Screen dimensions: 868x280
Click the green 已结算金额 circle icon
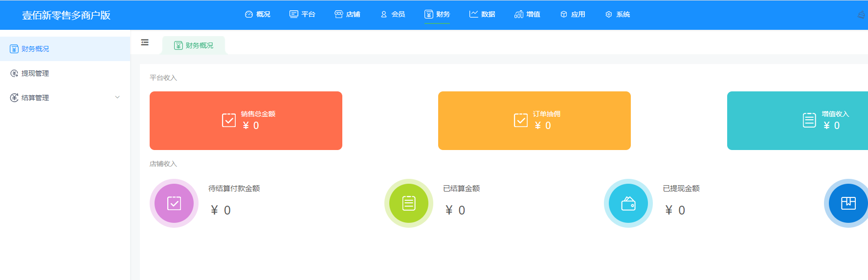pyautogui.click(x=409, y=203)
